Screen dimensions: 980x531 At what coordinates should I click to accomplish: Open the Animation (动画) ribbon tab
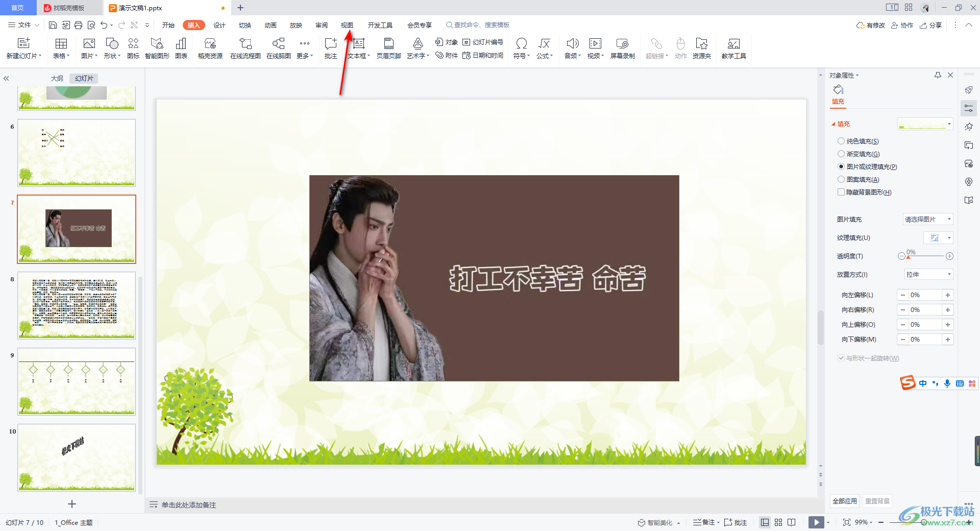click(271, 25)
